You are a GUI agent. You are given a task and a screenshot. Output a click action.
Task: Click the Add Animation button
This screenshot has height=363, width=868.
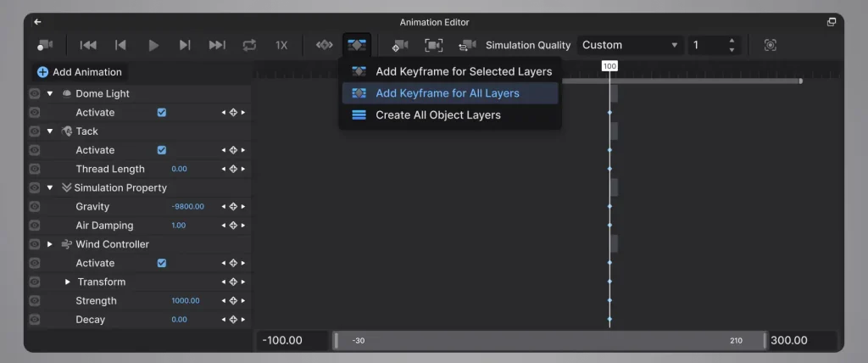(x=80, y=72)
